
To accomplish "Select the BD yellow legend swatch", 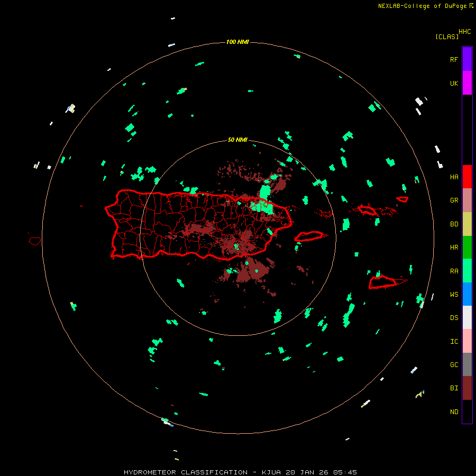I will 467,224.
